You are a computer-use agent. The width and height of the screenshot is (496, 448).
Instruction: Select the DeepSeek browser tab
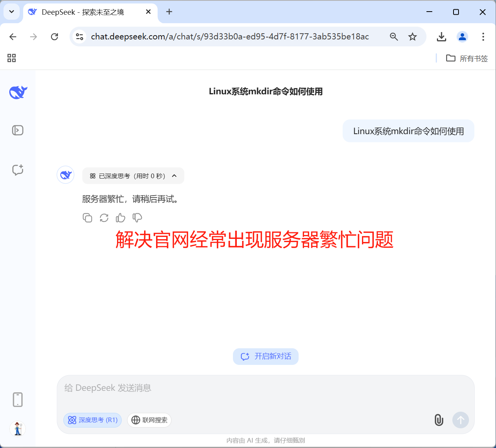(83, 12)
